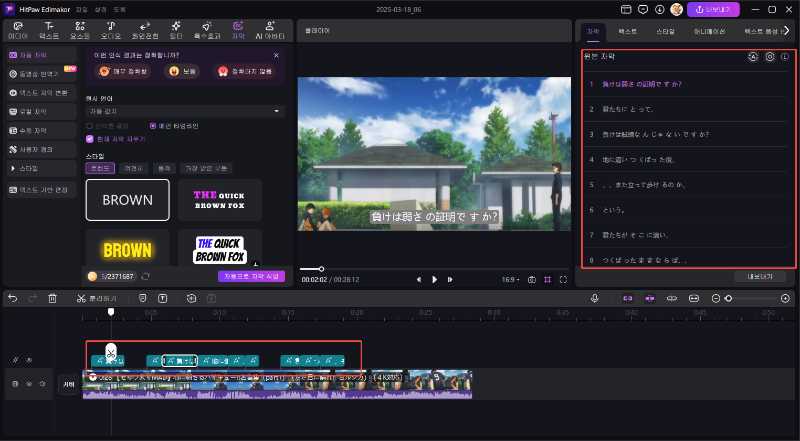Enter fullscreen preview with the expand icon
Viewport: 800px width, 441px height.
(x=563, y=279)
